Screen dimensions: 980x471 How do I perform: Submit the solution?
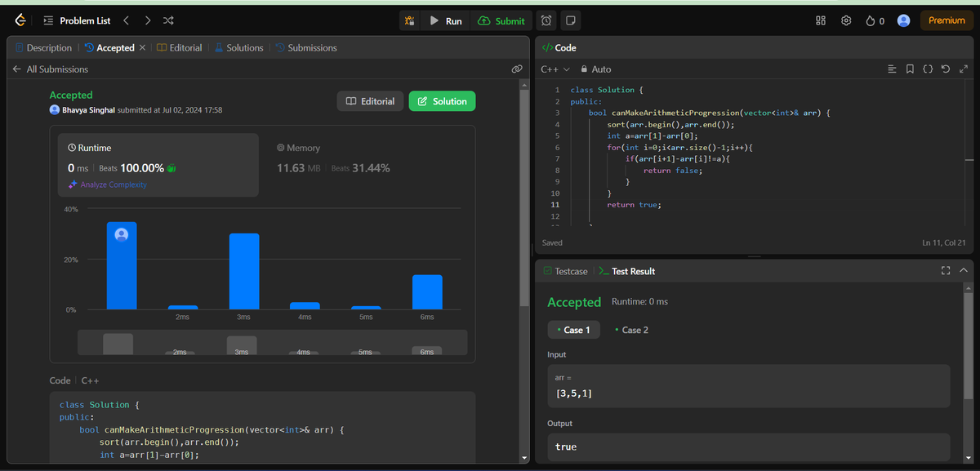(x=502, y=21)
